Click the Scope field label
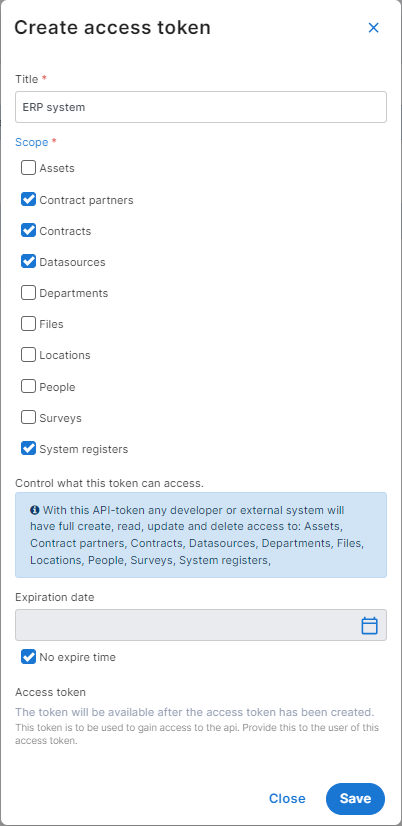 click(x=32, y=142)
